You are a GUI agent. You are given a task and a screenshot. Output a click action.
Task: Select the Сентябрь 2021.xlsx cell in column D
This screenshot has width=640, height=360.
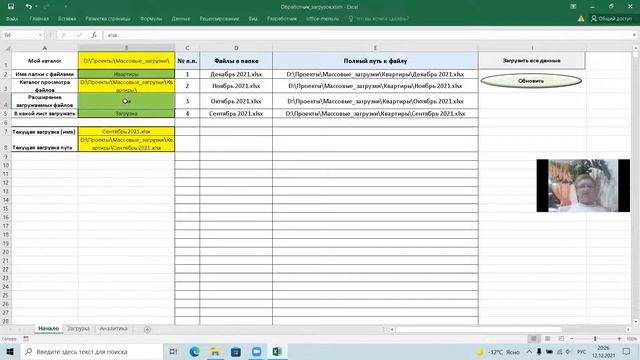click(x=236, y=113)
